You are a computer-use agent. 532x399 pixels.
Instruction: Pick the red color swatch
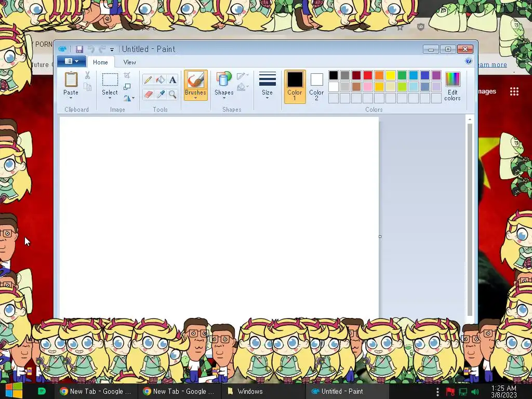point(368,75)
